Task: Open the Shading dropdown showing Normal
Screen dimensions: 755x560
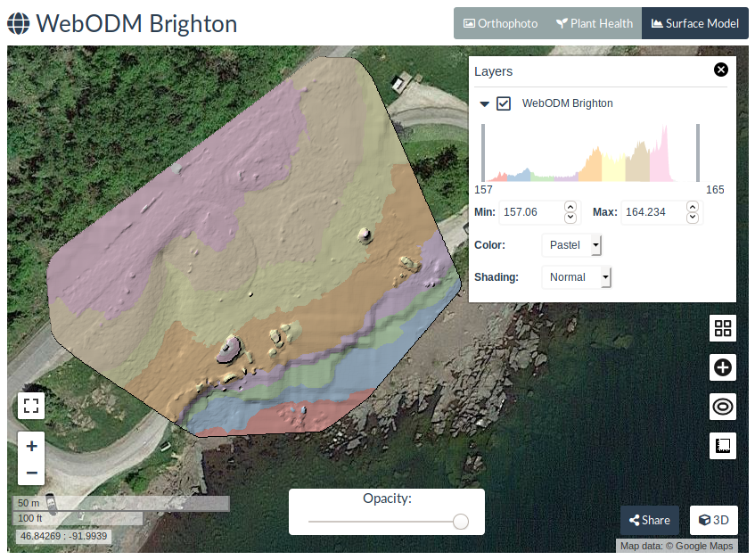Action: point(577,277)
